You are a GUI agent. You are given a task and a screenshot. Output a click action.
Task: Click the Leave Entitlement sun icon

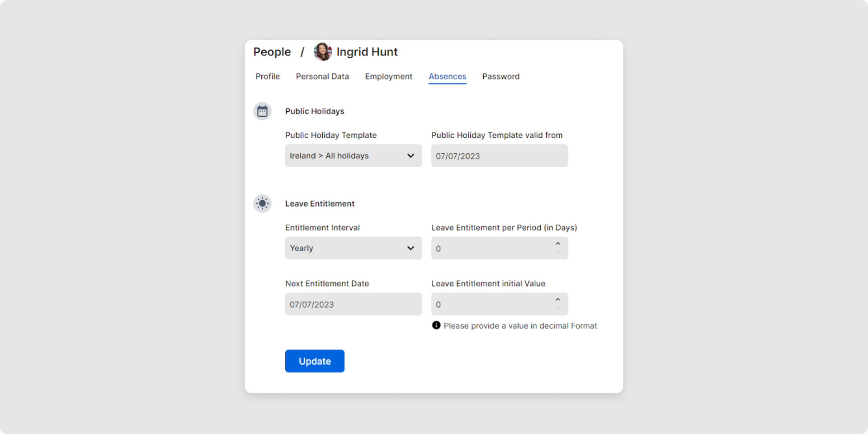(x=262, y=203)
